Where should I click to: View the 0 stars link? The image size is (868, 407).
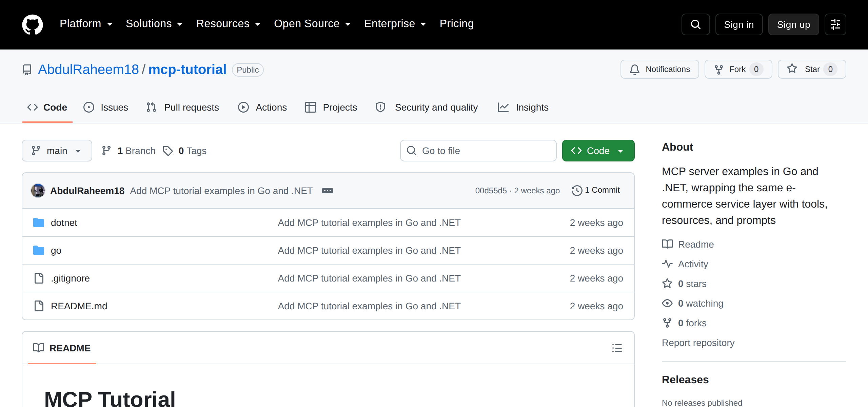[684, 284]
